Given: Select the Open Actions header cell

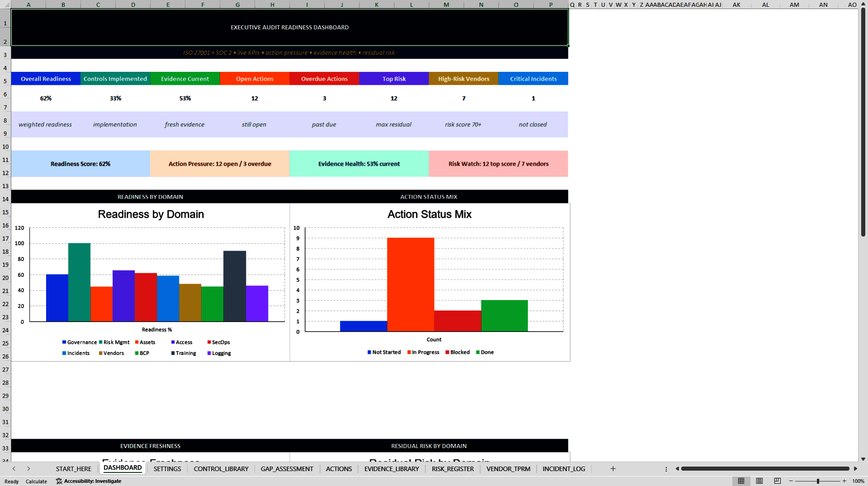Looking at the screenshot, I should [255, 79].
